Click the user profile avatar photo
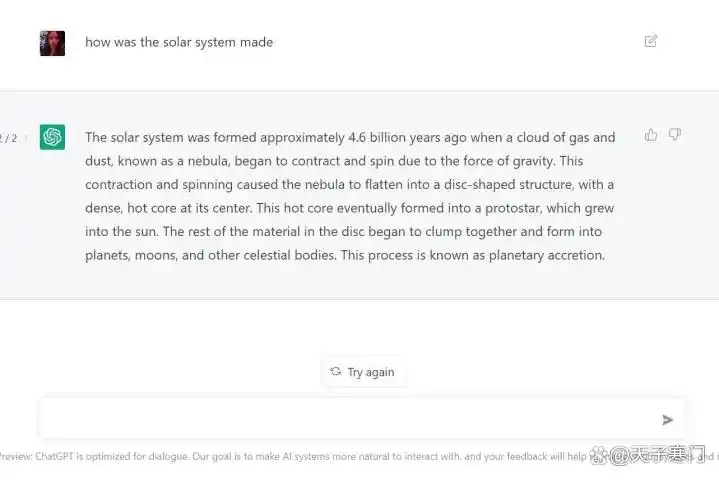Viewport: 719px width, 480px height. [52, 43]
